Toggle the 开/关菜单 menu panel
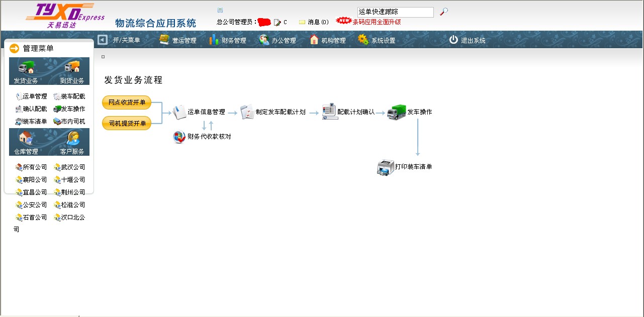644x317 pixels. [119, 40]
